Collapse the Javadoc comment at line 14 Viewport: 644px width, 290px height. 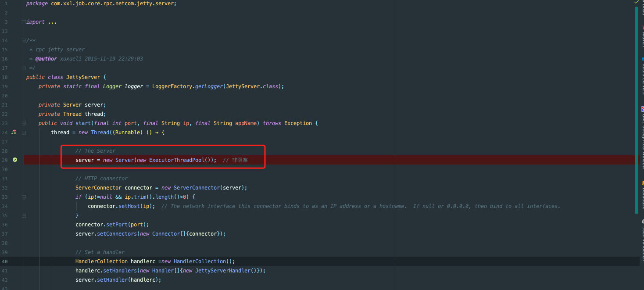tap(24, 40)
